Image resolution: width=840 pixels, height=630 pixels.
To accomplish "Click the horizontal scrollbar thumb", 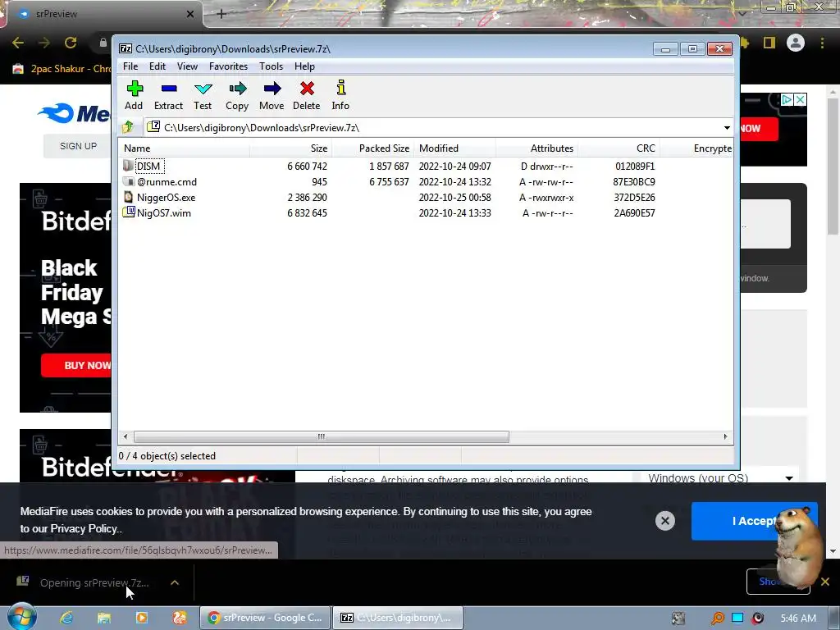I will pyautogui.click(x=321, y=436).
